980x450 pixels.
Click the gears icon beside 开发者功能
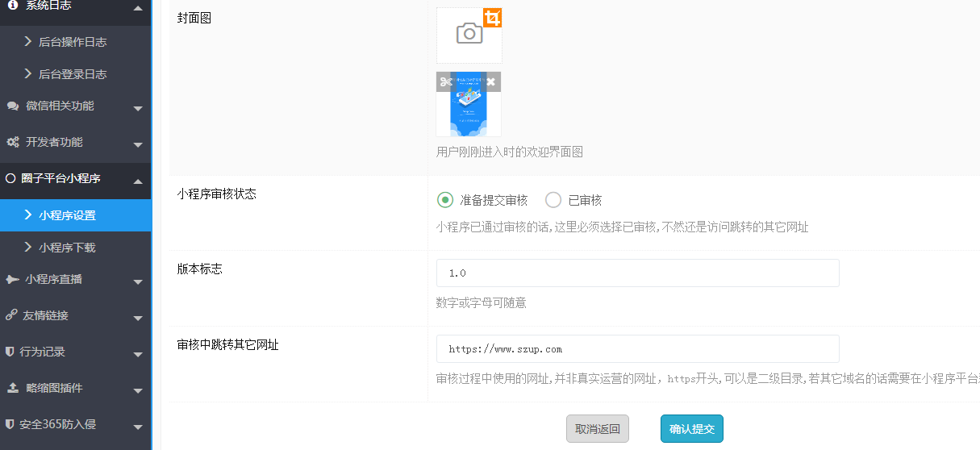tap(12, 142)
